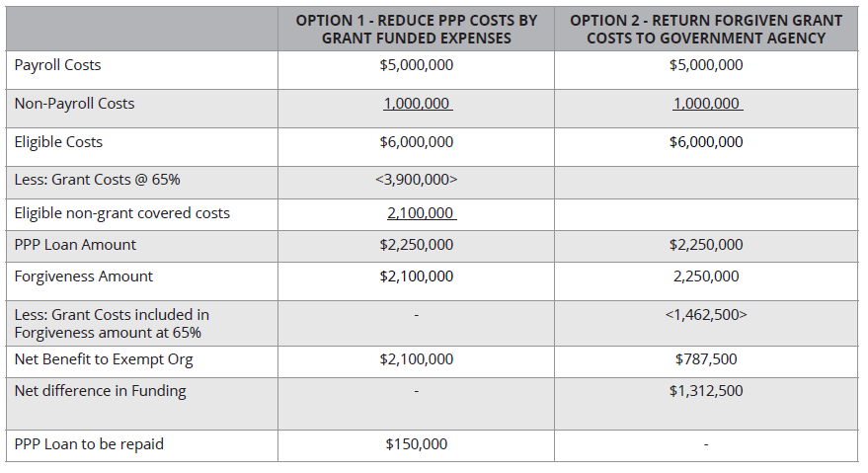Select the <1,462,500> value in Option 2
Viewport: 868px width, 473px height.
pyautogui.click(x=706, y=315)
